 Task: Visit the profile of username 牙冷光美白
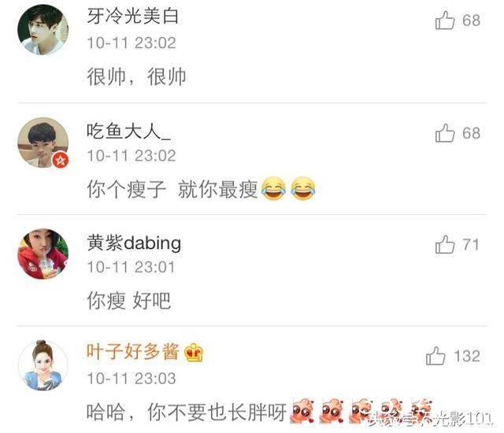(132, 16)
